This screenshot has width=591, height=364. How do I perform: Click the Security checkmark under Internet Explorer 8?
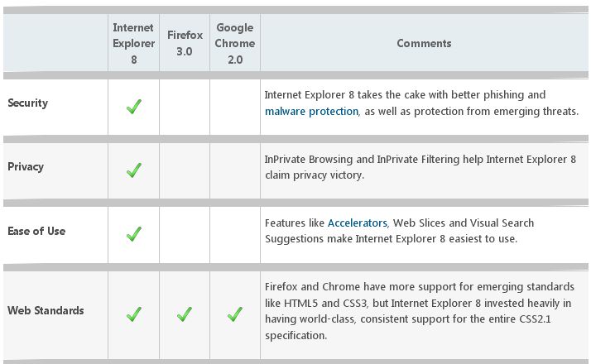pos(134,106)
